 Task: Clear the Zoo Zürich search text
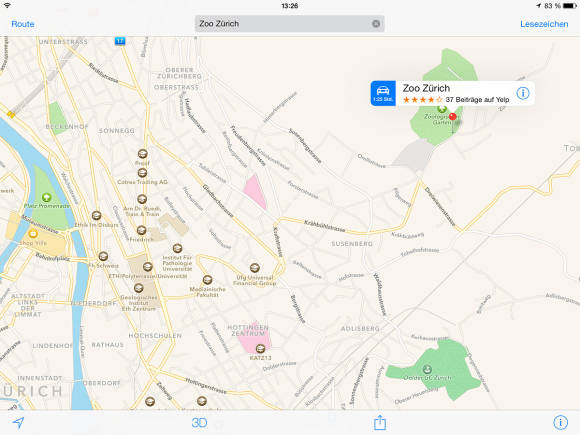pos(376,24)
